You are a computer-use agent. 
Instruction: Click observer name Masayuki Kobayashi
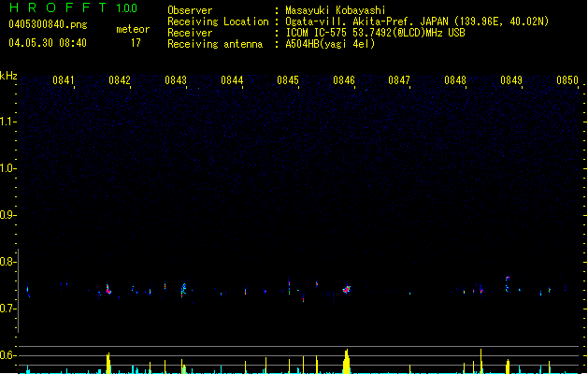(336, 10)
